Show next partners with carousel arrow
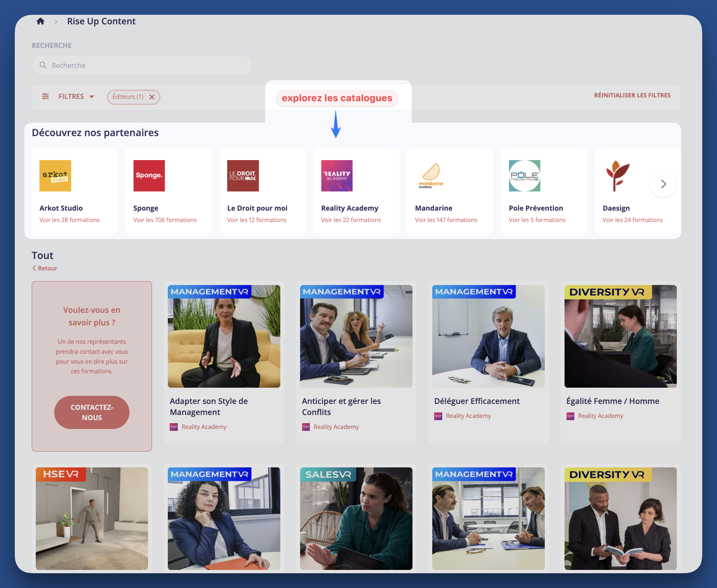717x588 pixels. pos(663,184)
